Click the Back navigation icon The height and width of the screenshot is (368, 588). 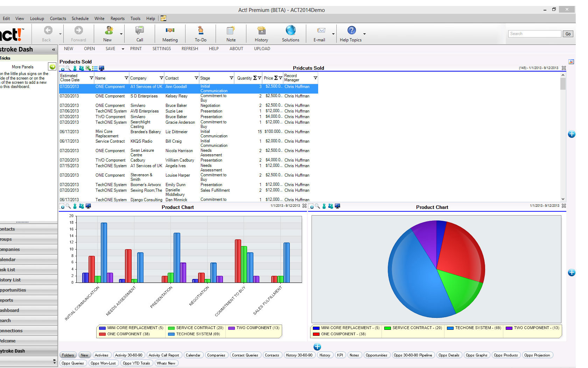pyautogui.click(x=48, y=30)
